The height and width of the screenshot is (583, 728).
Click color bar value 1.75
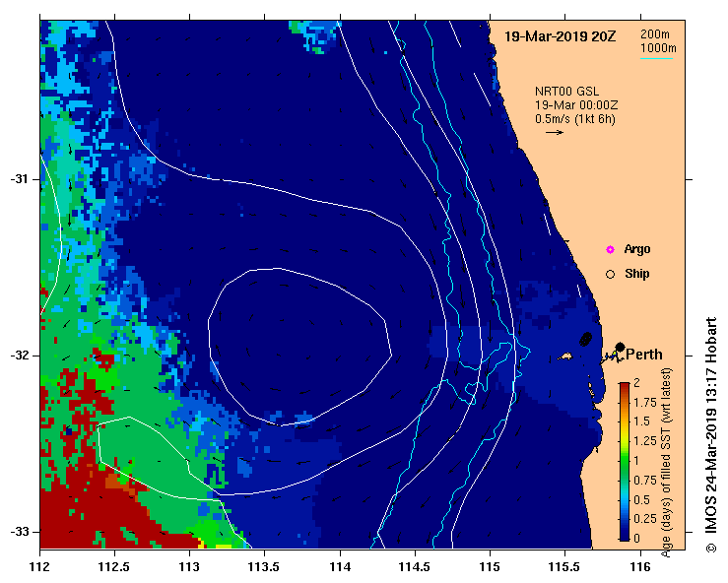point(646,403)
